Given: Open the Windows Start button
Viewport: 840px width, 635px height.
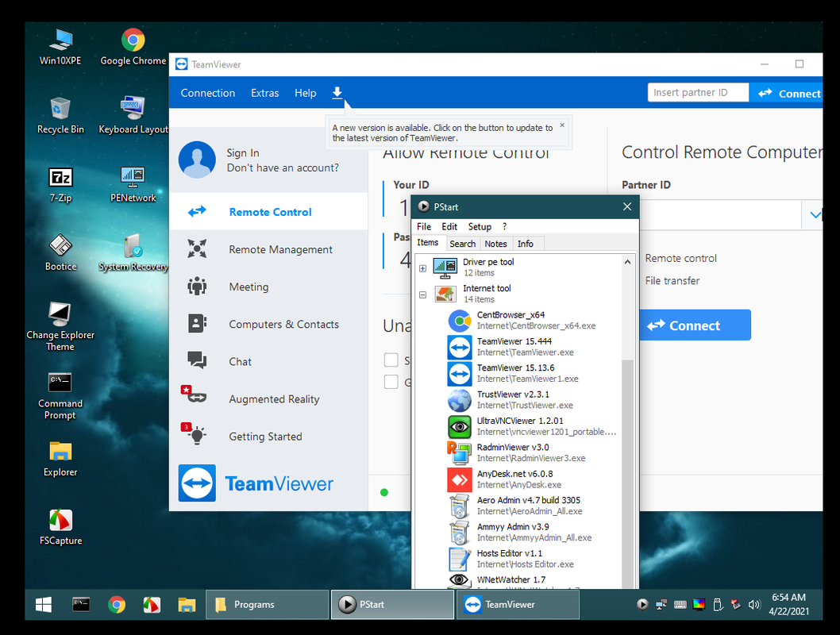Looking at the screenshot, I should [44, 605].
